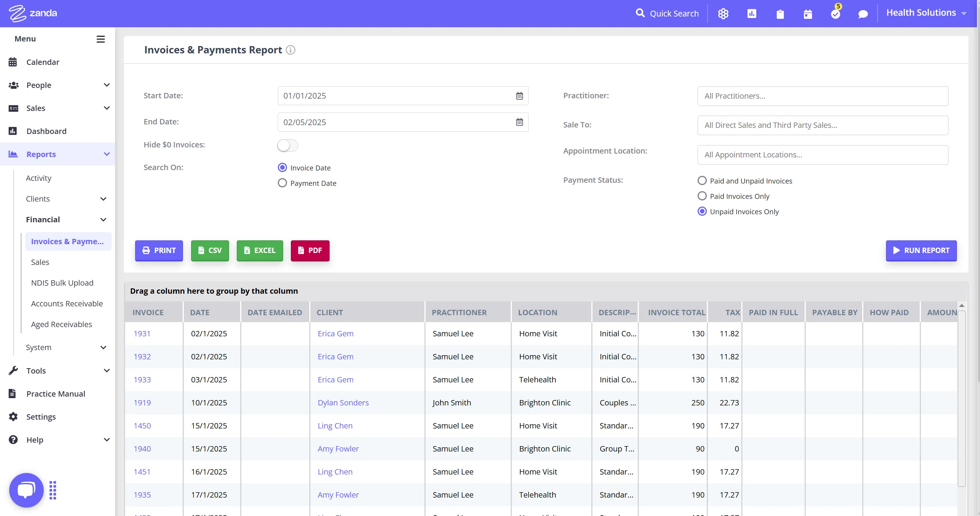Image resolution: width=980 pixels, height=516 pixels.
Task: Open the live chat support bubble
Action: 26,490
